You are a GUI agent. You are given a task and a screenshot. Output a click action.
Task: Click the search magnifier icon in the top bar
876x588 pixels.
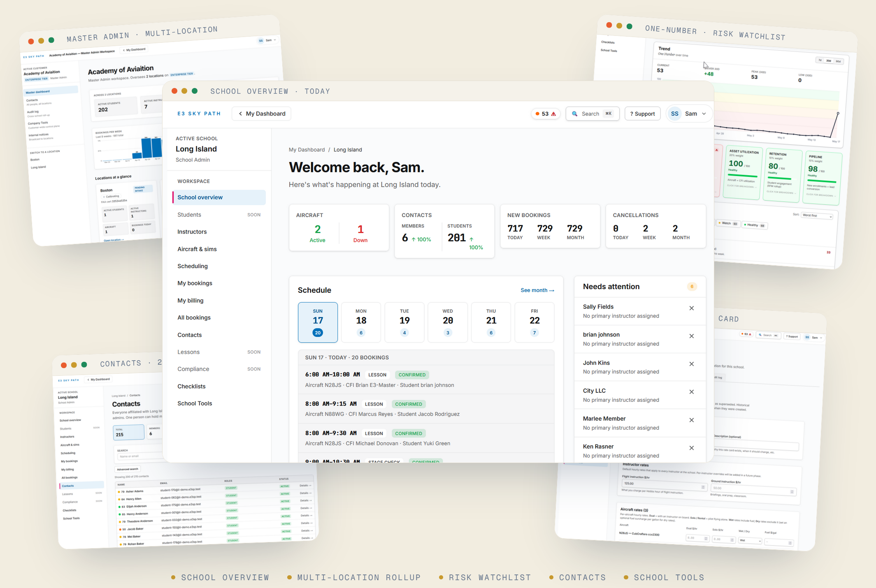tap(575, 114)
